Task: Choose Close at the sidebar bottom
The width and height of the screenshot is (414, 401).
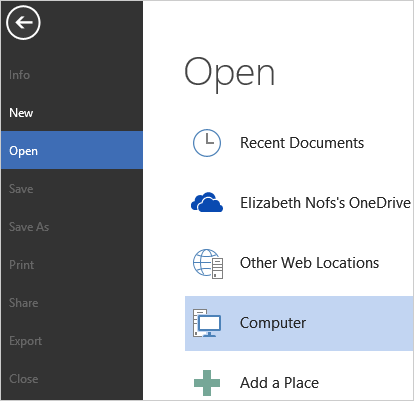Action: (72, 379)
